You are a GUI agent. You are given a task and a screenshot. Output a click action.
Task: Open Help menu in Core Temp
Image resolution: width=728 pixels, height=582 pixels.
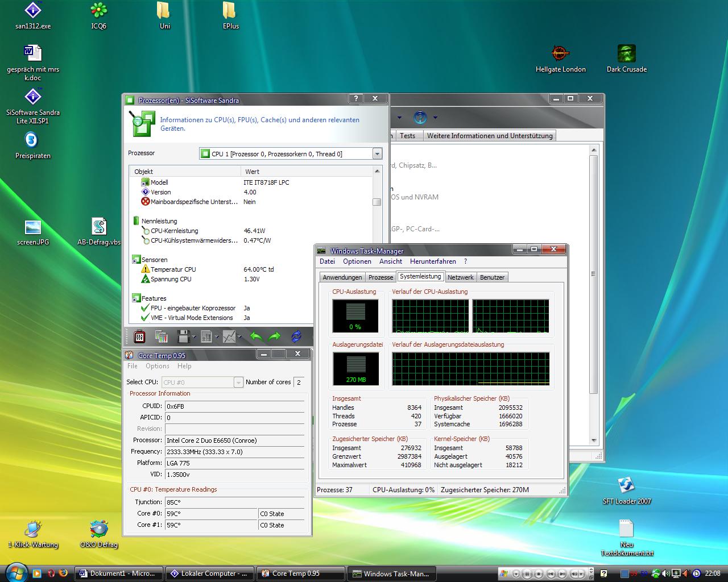click(184, 366)
